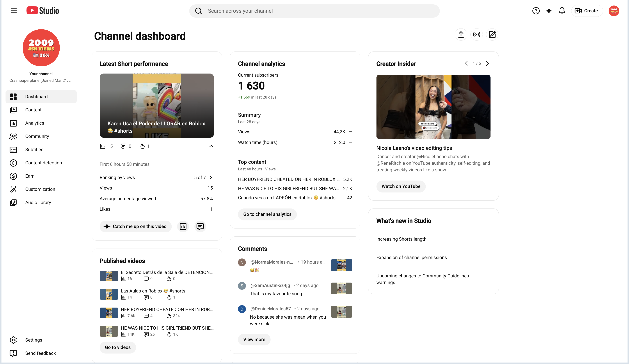Open the Nicole Laeno Creator Insider thumbnail
629x364 pixels.
point(433,107)
